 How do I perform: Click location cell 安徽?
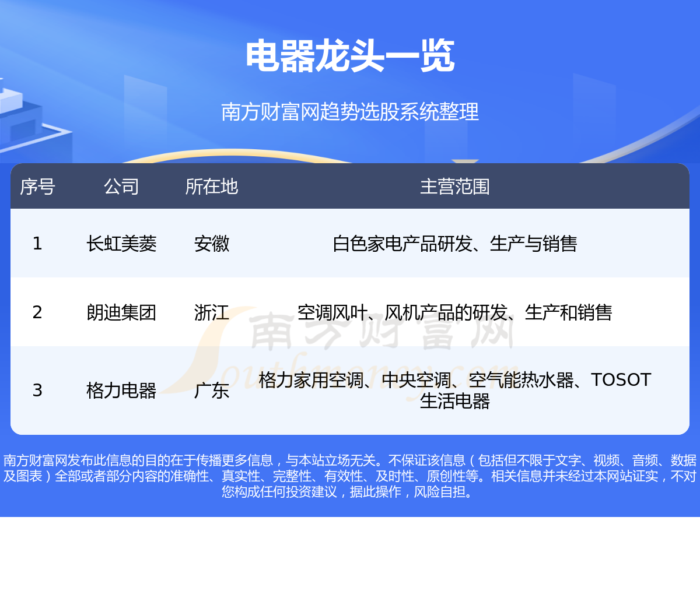point(212,243)
